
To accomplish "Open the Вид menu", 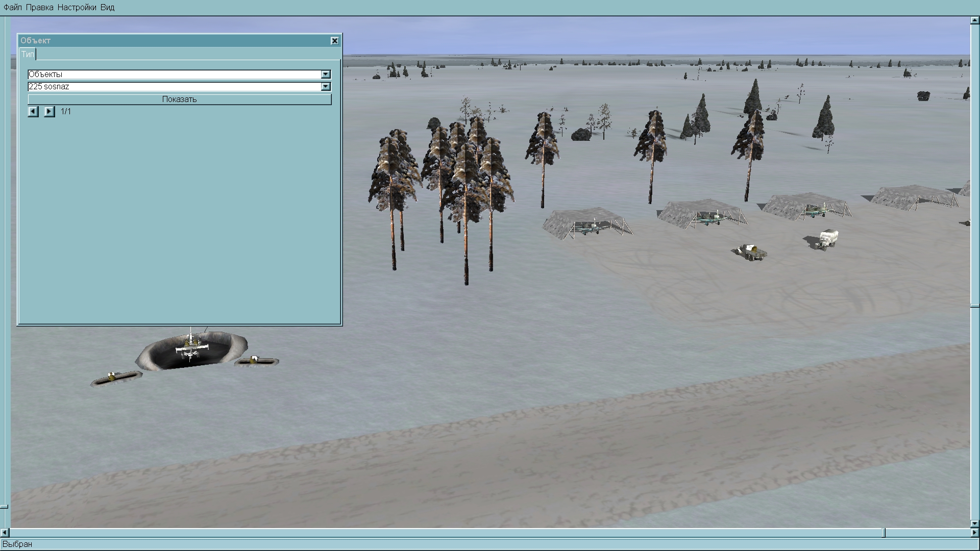I will pyautogui.click(x=107, y=7).
